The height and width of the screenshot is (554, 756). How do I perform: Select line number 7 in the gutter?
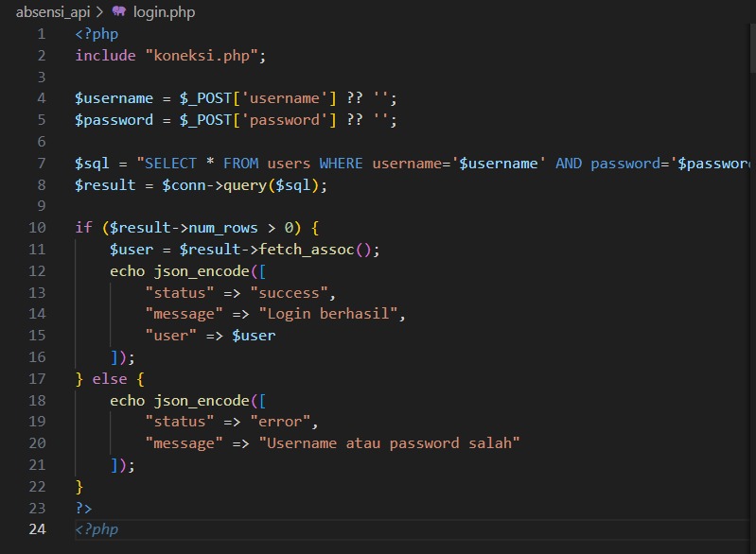click(41, 164)
